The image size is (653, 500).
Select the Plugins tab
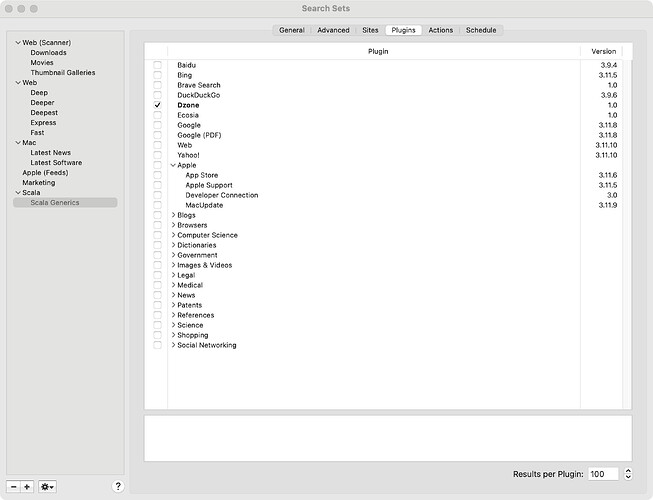coord(403,30)
